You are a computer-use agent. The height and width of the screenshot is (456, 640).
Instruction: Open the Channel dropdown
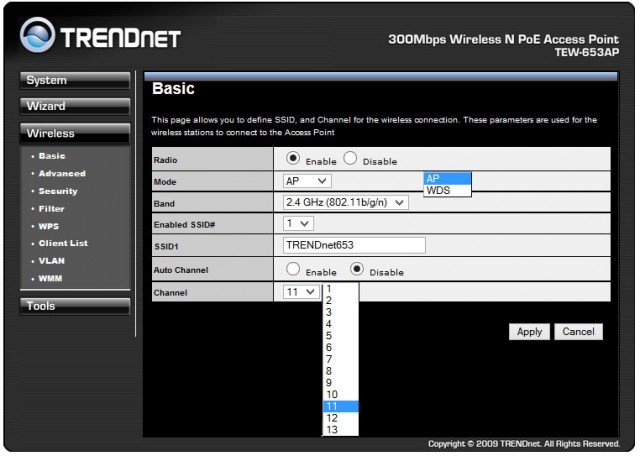click(300, 291)
